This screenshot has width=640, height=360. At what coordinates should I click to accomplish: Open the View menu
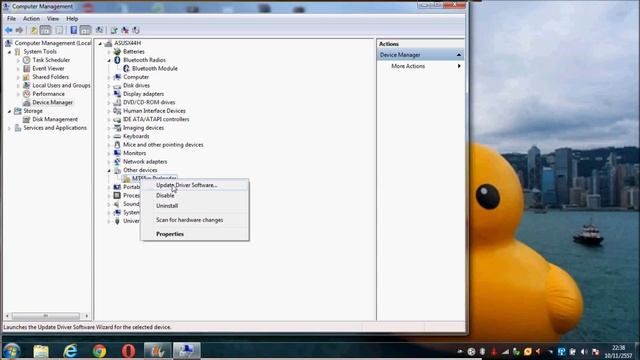tap(53, 19)
